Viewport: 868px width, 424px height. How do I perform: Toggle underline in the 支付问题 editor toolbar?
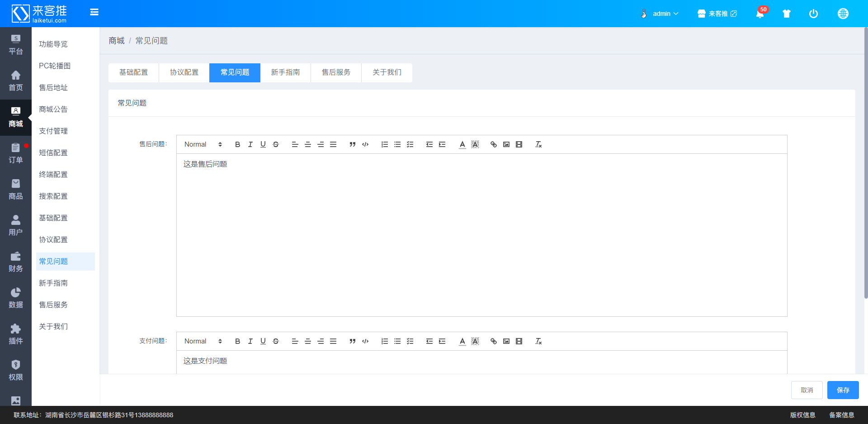point(263,341)
